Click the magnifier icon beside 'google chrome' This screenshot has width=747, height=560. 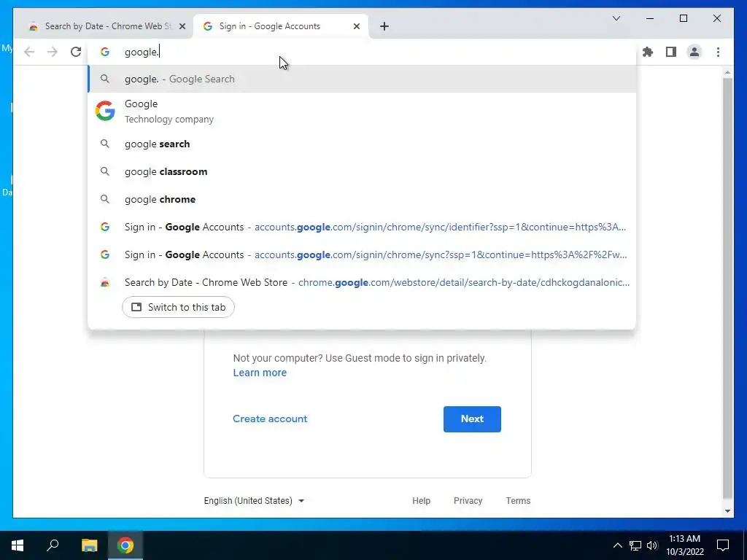tap(105, 199)
